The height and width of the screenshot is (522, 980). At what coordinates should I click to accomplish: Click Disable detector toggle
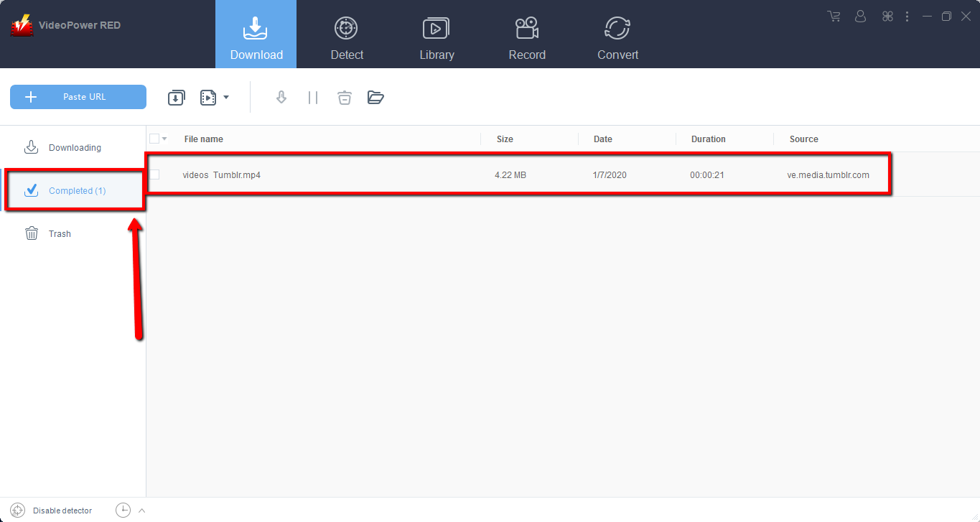52,511
